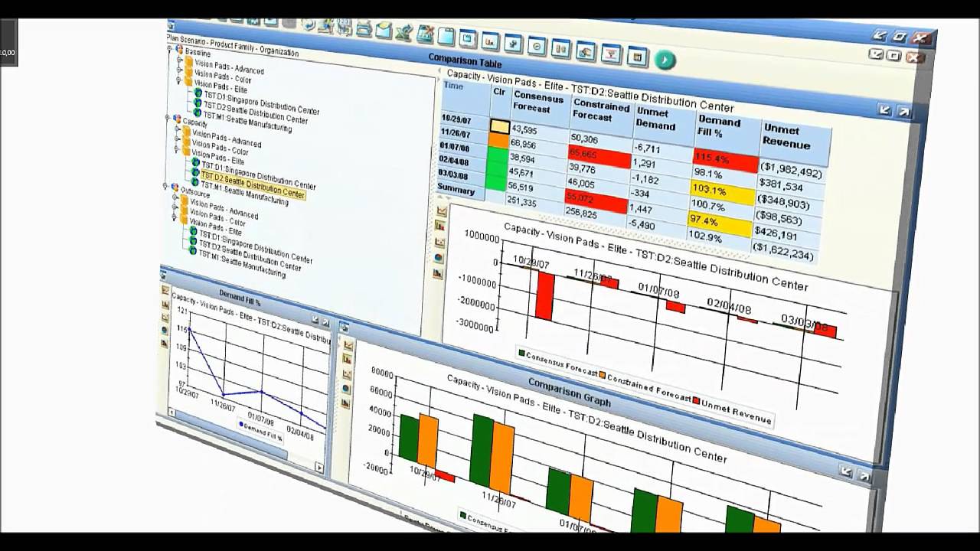This screenshot has height=551, width=980.
Task: Click the envelope mail icon in toolbar
Action: pos(383,31)
